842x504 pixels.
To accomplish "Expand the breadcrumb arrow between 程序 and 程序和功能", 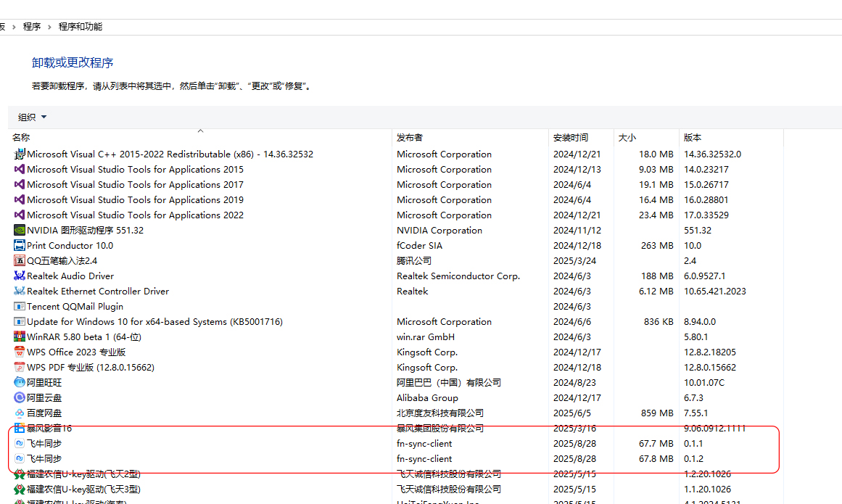I will pyautogui.click(x=49, y=27).
